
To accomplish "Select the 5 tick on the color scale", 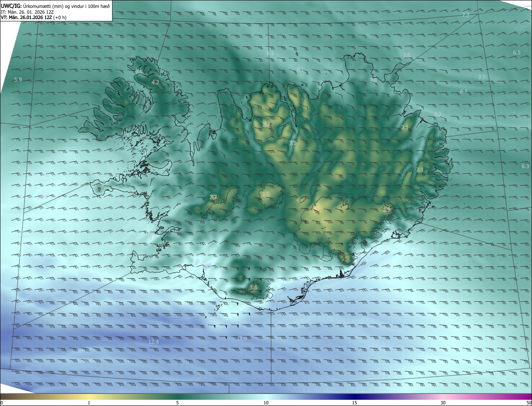I will 177,403.
